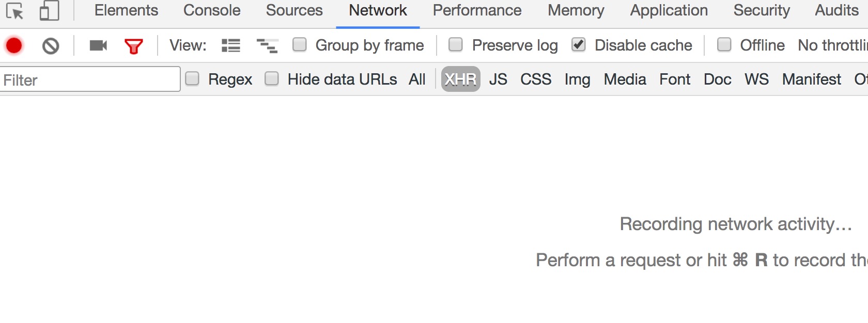
Task: Click the Filter text input field
Action: (x=90, y=79)
